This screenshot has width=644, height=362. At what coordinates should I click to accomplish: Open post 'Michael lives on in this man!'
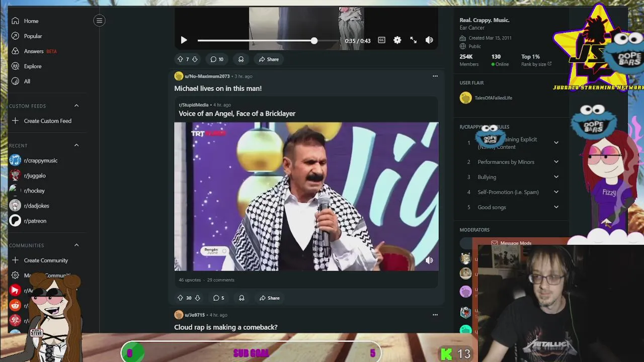[218, 88]
